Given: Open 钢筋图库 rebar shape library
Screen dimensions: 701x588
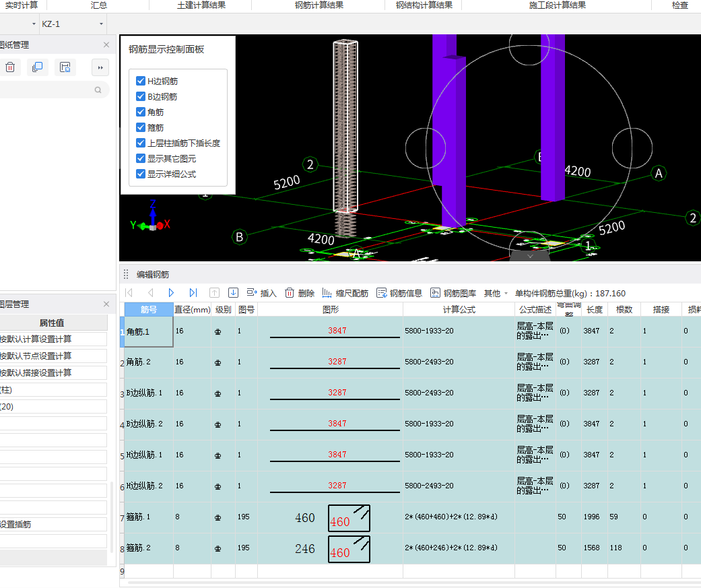Looking at the screenshot, I should [x=453, y=293].
